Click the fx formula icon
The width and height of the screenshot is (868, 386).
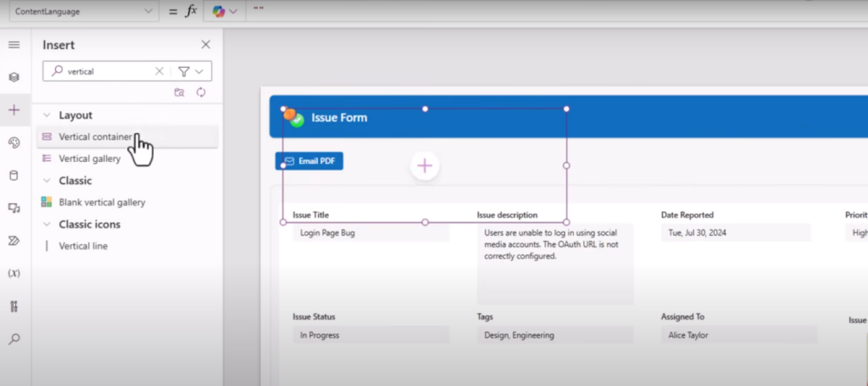click(x=191, y=11)
